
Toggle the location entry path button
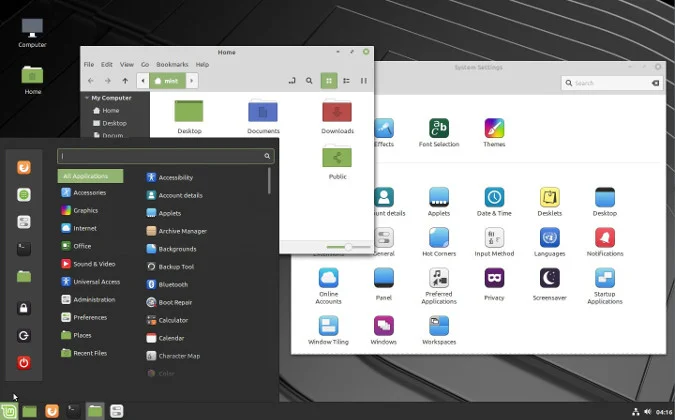pos(291,81)
